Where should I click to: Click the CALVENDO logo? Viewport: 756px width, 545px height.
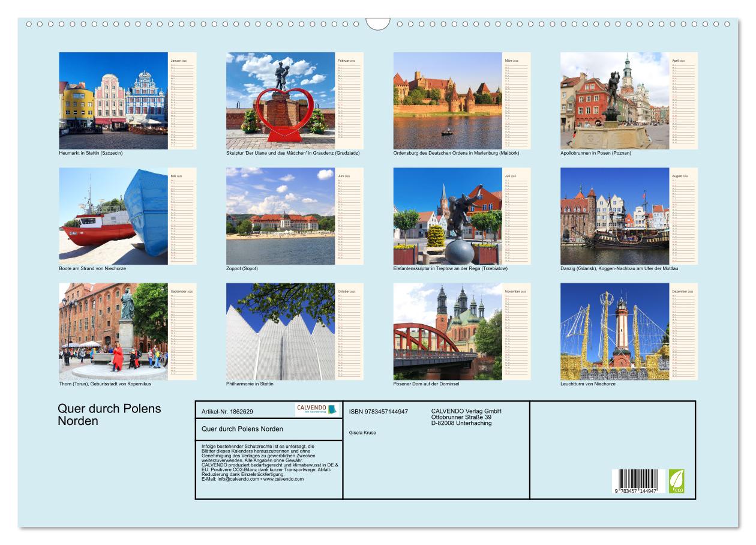(x=317, y=409)
